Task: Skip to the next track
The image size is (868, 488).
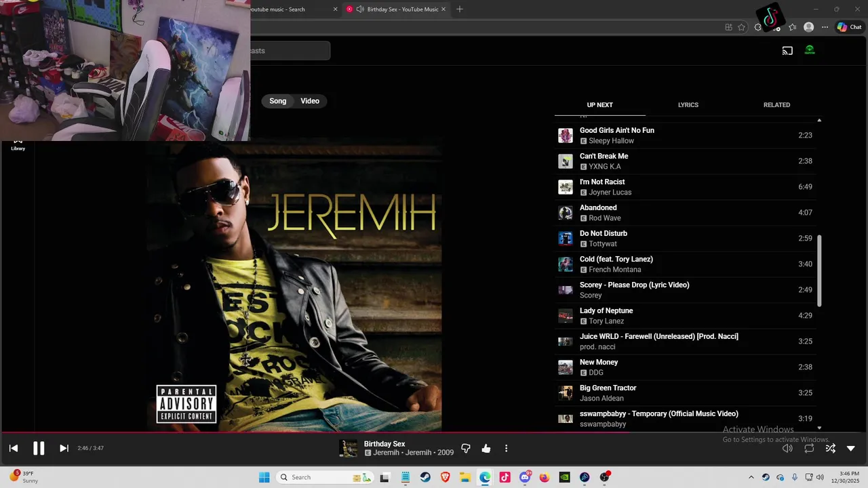Action: pyautogui.click(x=64, y=448)
